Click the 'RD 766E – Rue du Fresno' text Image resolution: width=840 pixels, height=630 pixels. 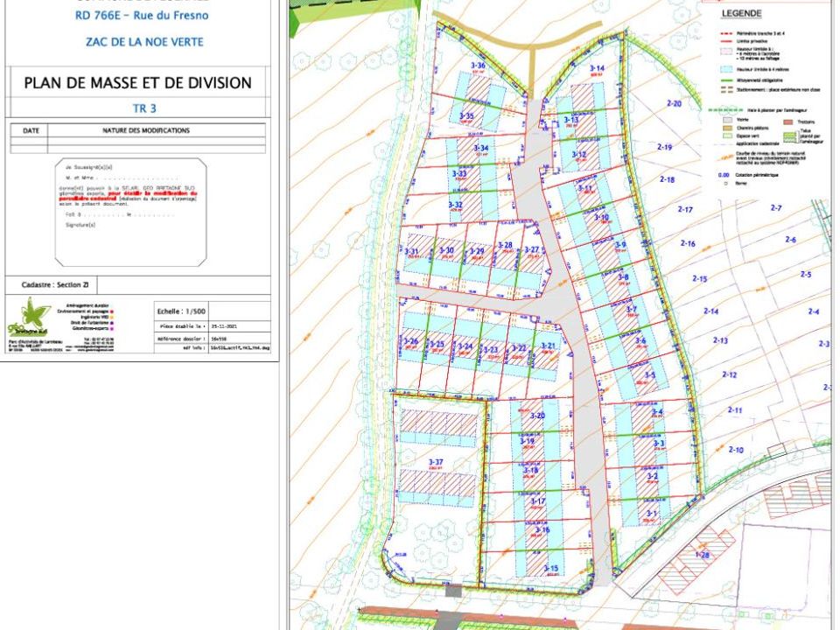(142, 16)
